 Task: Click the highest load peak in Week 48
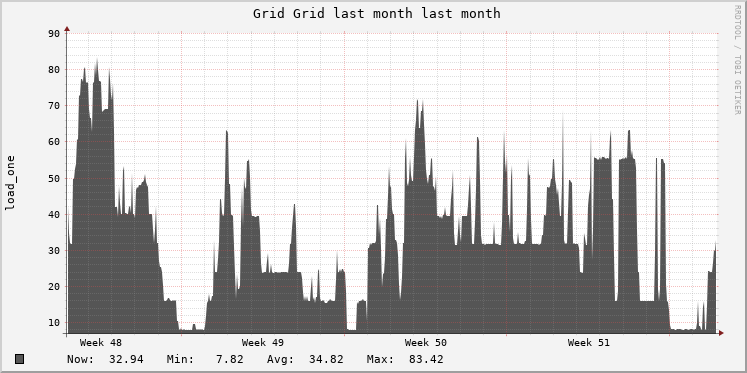pos(97,60)
